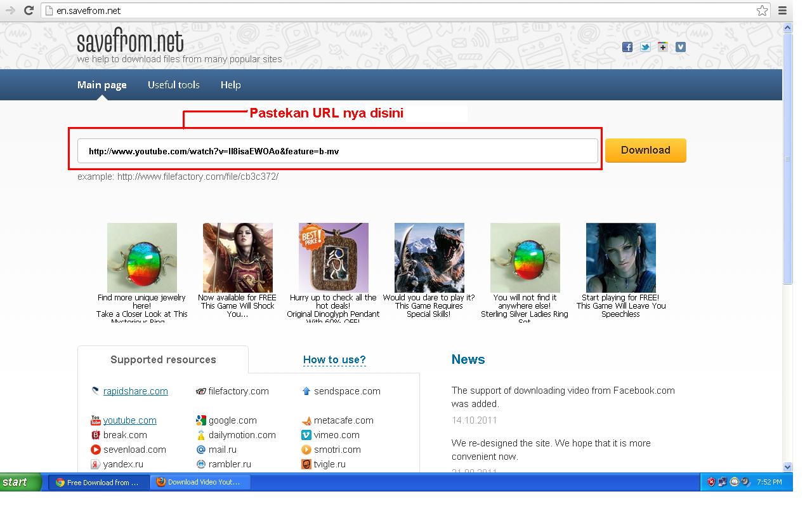
Task: Click the browser forward arrow
Action: (10, 11)
